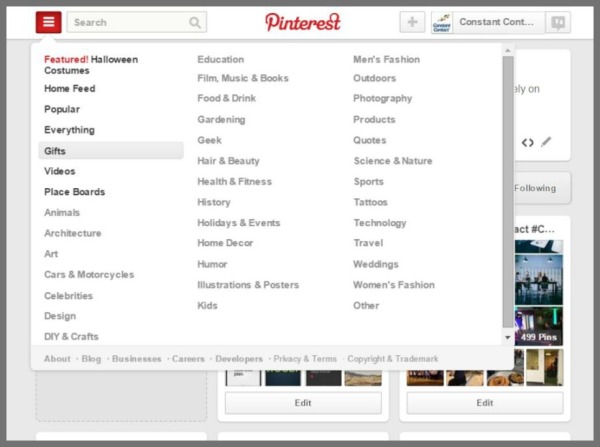Select Everything in the menu
Viewport: 600px width, 447px height.
(69, 130)
